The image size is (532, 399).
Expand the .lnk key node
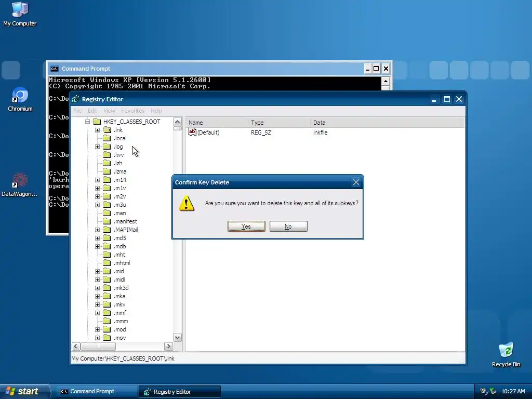point(97,130)
